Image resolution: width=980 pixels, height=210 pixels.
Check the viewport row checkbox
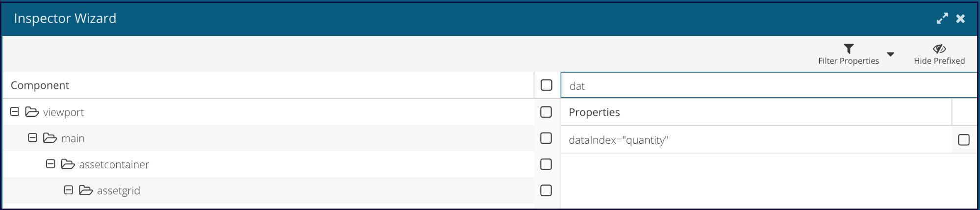pyautogui.click(x=546, y=112)
